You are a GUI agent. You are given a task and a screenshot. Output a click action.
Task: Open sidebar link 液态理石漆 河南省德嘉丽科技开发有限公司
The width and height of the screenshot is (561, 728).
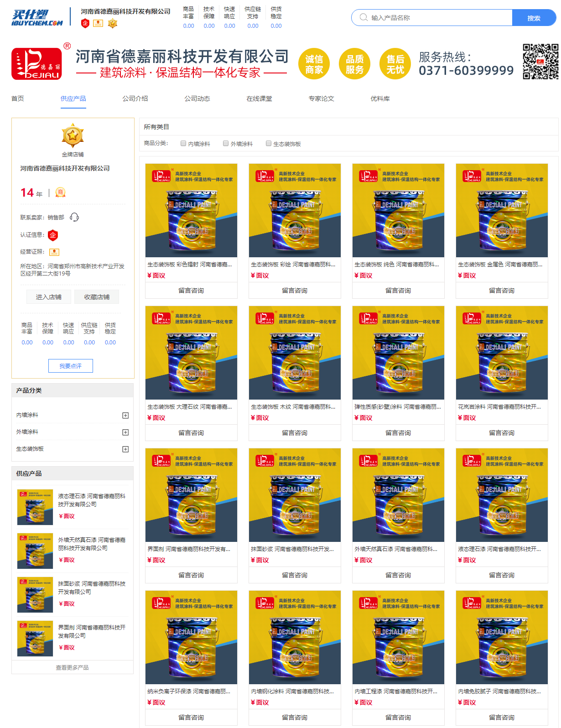(92, 500)
